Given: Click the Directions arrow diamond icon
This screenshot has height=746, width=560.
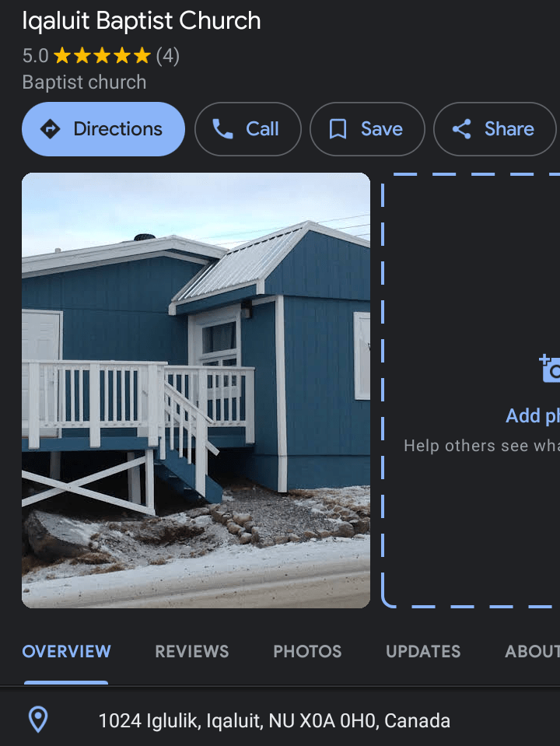Looking at the screenshot, I should point(50,129).
